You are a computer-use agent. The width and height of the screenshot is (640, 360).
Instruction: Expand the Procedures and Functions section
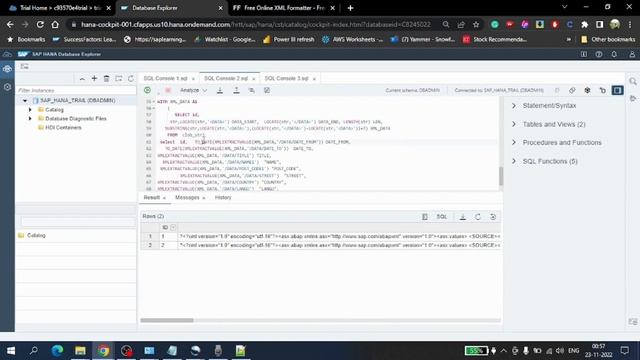(x=514, y=142)
